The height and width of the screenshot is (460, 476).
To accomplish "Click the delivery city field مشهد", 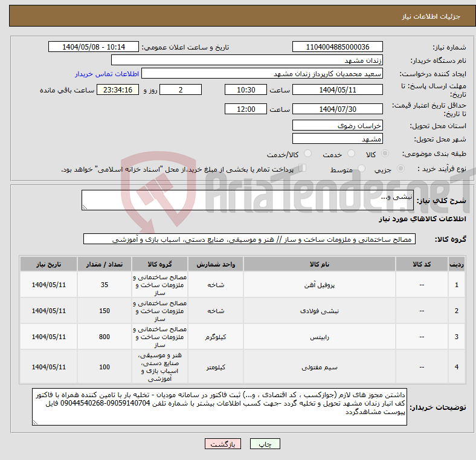I will (337, 139).
